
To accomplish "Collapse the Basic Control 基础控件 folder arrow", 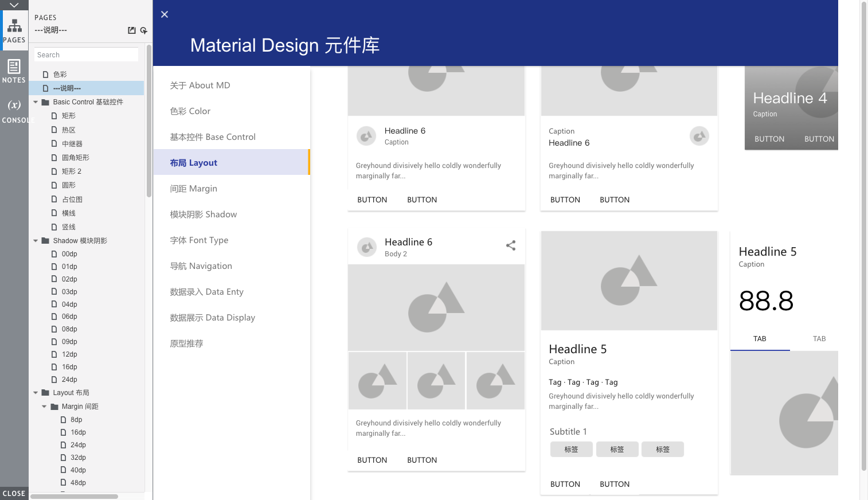I will click(x=36, y=102).
